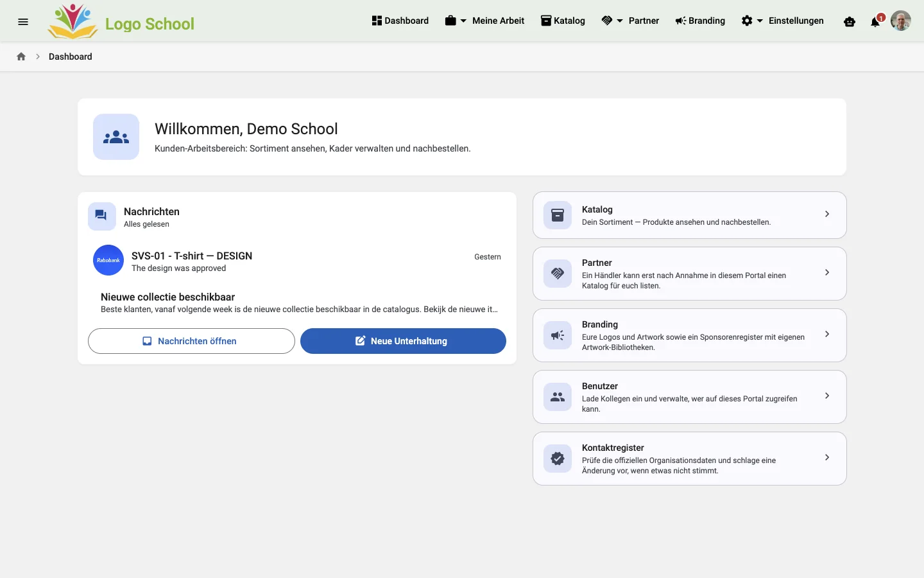
Task: Go to Dashboard in top navigation
Action: 400,21
